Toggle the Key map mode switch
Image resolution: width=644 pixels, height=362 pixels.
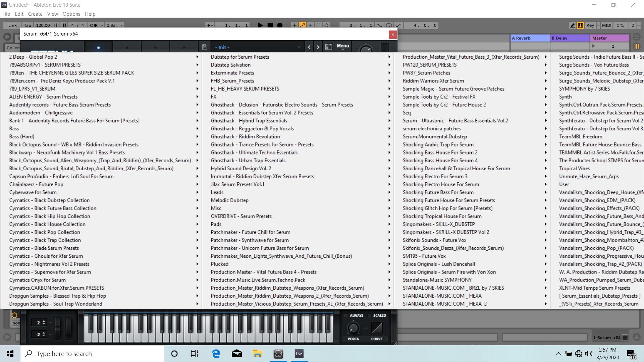pos(590,25)
